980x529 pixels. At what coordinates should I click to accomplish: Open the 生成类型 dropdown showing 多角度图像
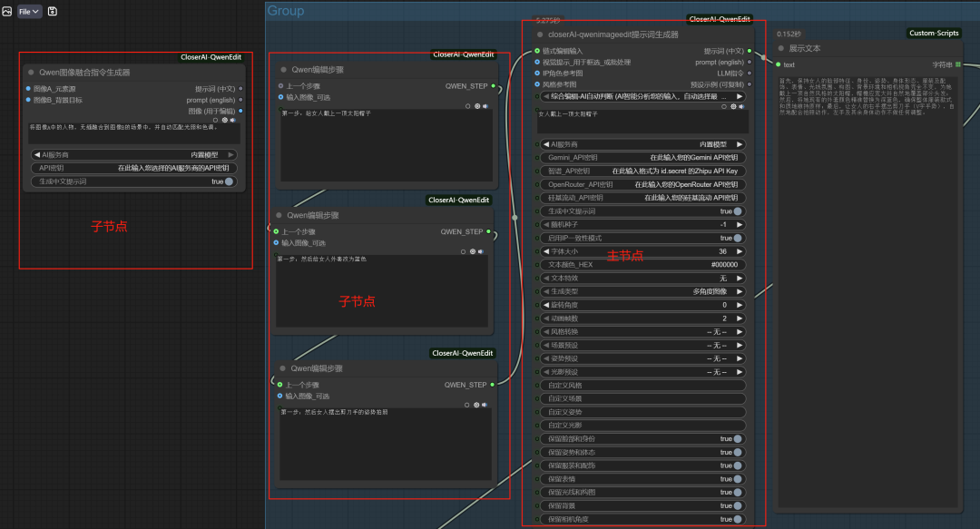pos(642,291)
